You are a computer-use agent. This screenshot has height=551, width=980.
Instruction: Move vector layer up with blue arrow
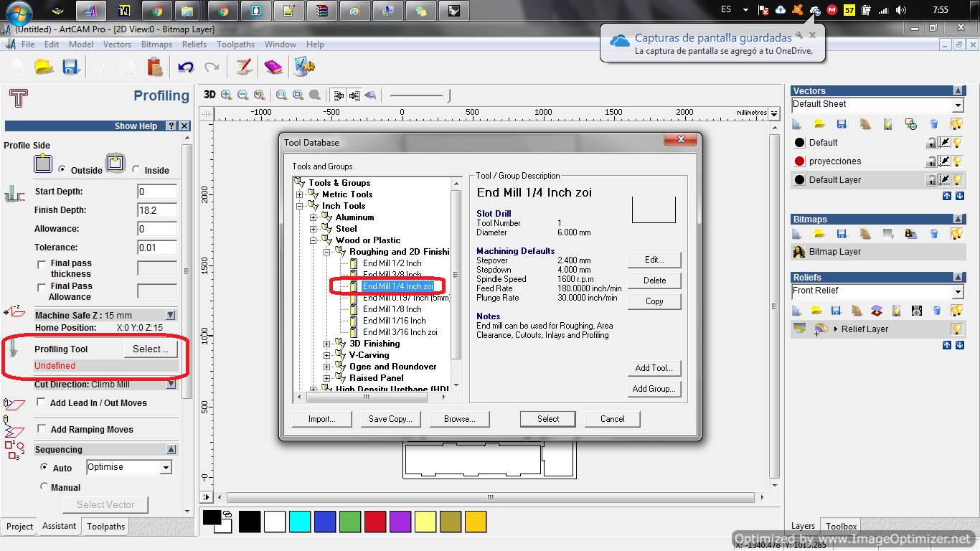coord(947,196)
